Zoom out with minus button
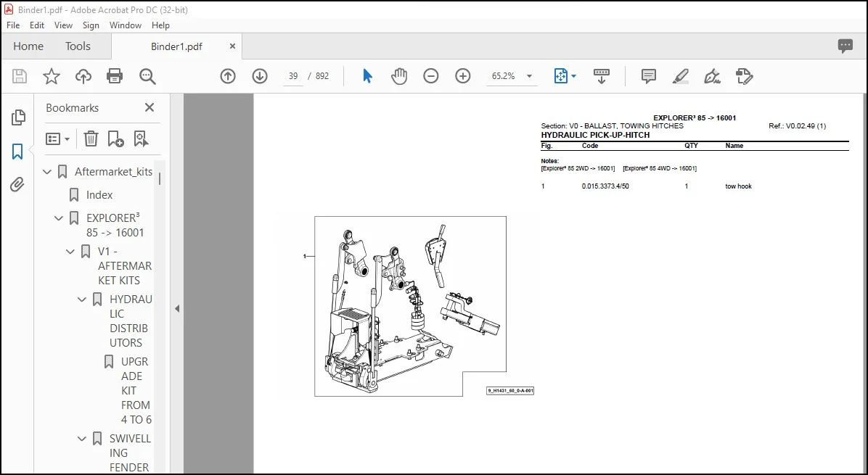 coord(430,76)
